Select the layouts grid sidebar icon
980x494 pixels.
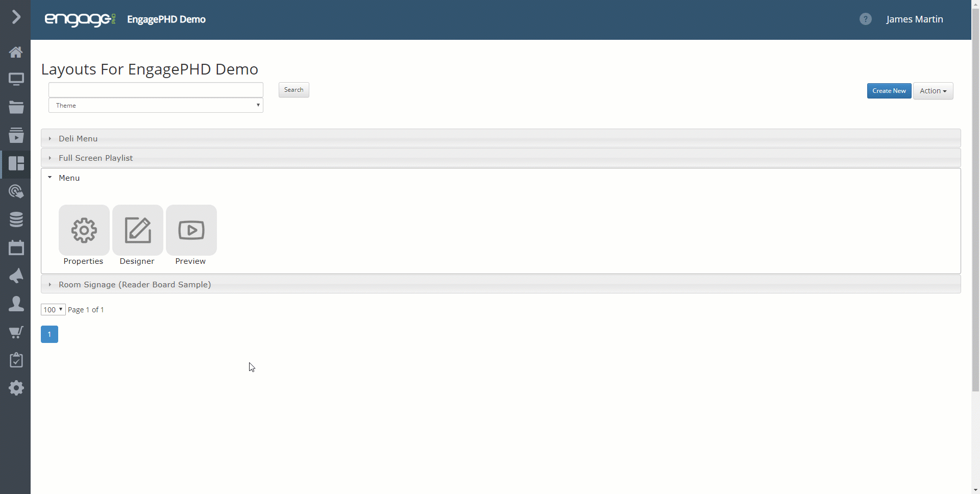tap(16, 163)
